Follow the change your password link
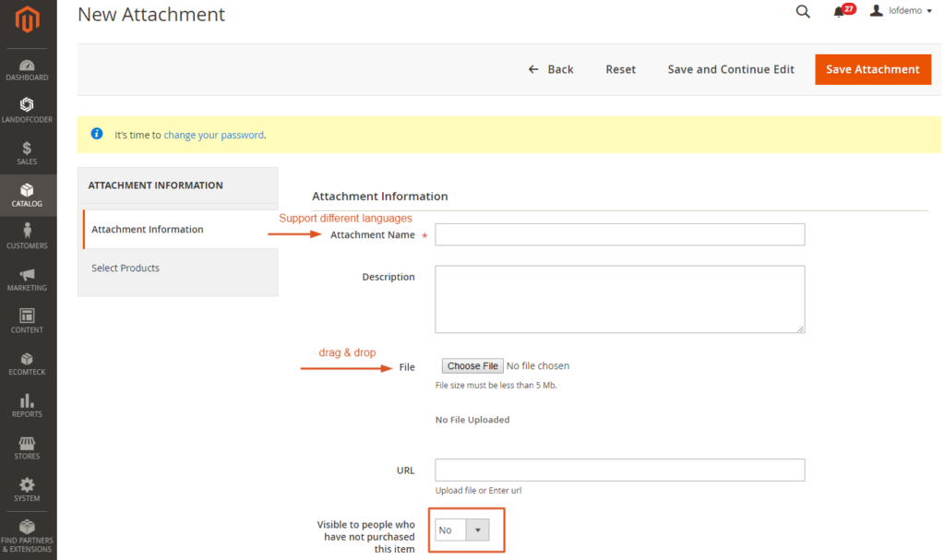Image resolution: width=945 pixels, height=560 pixels. [213, 135]
